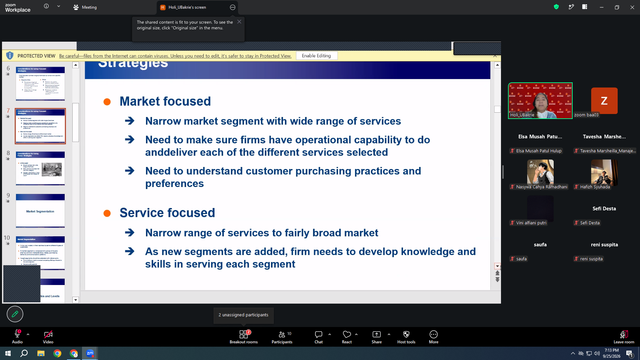Select reni suspita participant tile
This screenshot has width=640, height=360.
(x=604, y=244)
